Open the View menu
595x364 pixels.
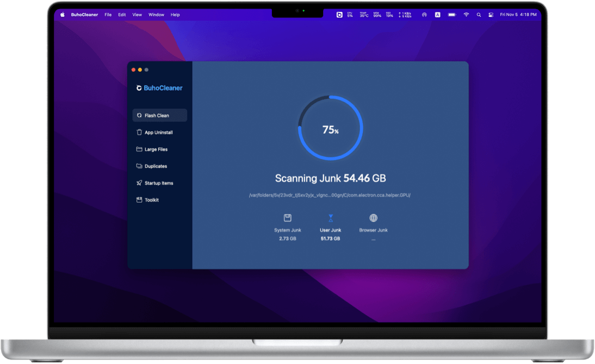coord(137,15)
